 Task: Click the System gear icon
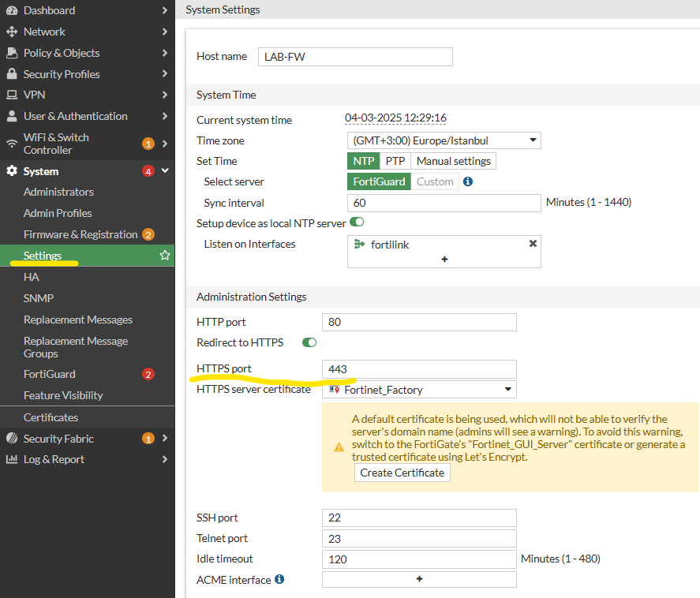[x=12, y=171]
